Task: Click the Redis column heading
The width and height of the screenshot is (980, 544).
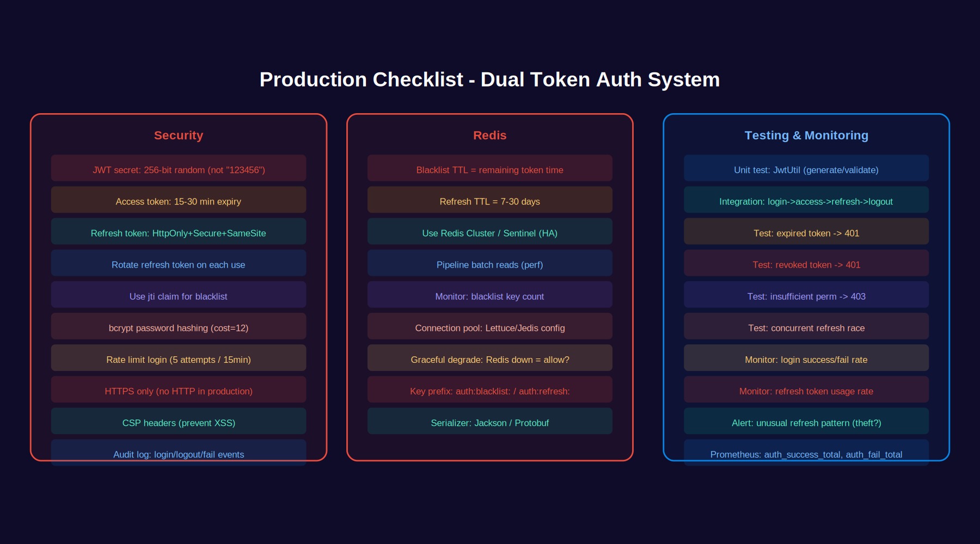Action: coord(490,135)
